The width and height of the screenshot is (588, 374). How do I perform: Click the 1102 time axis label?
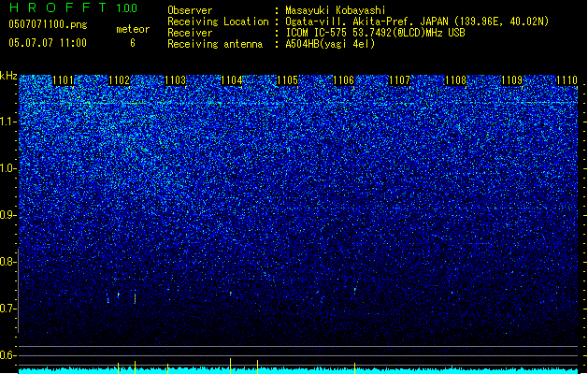tap(120, 80)
